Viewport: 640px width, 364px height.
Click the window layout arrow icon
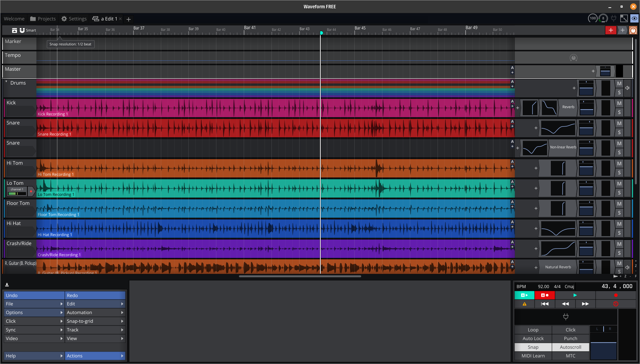pos(624,18)
